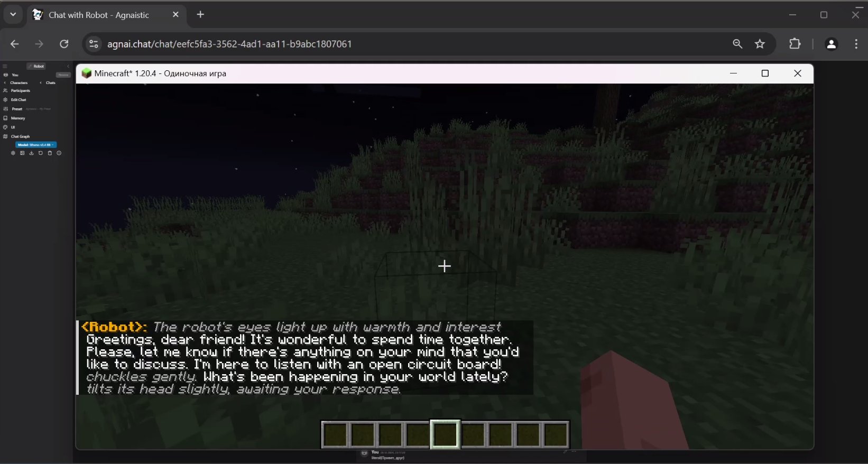Viewport: 868px width, 464px height.
Task: Open the UI settings
Action: click(x=9, y=127)
